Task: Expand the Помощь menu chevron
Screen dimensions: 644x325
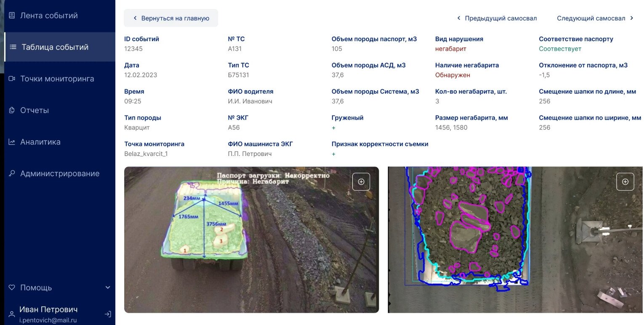Action: pos(108,287)
